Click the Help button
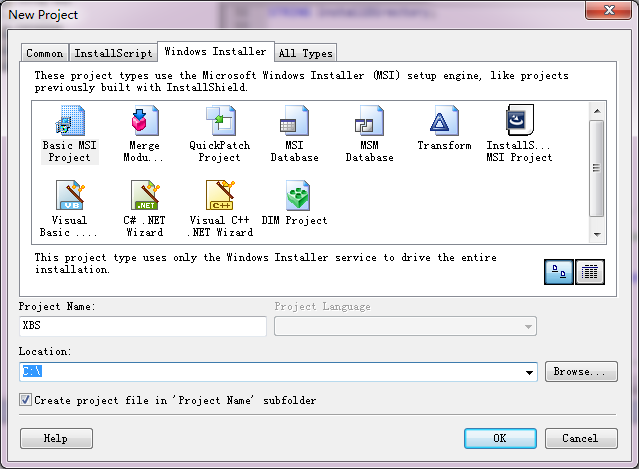 [x=56, y=438]
